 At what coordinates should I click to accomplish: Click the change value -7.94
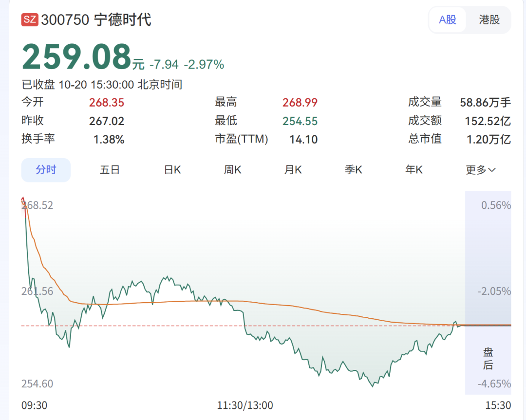164,64
